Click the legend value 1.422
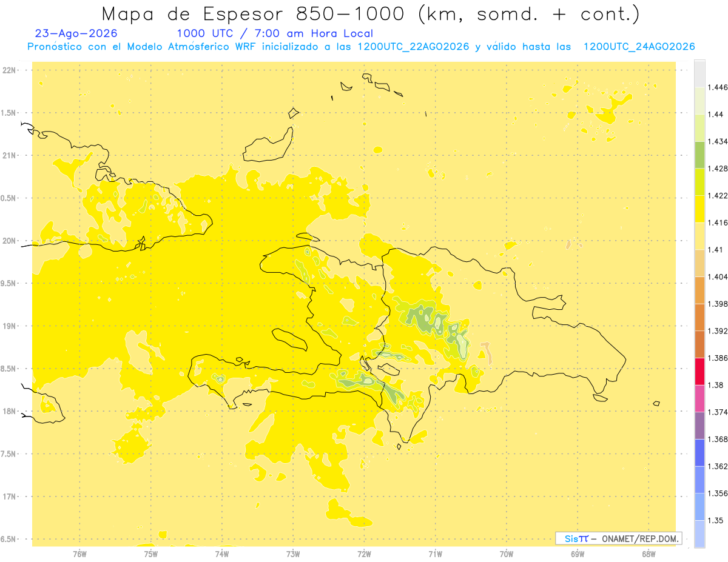Screen dimensions: 728x562 click(x=718, y=195)
